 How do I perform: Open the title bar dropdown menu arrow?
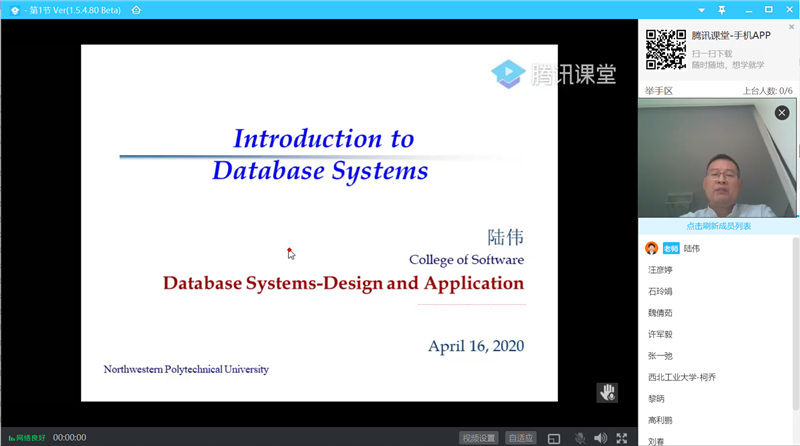699,9
